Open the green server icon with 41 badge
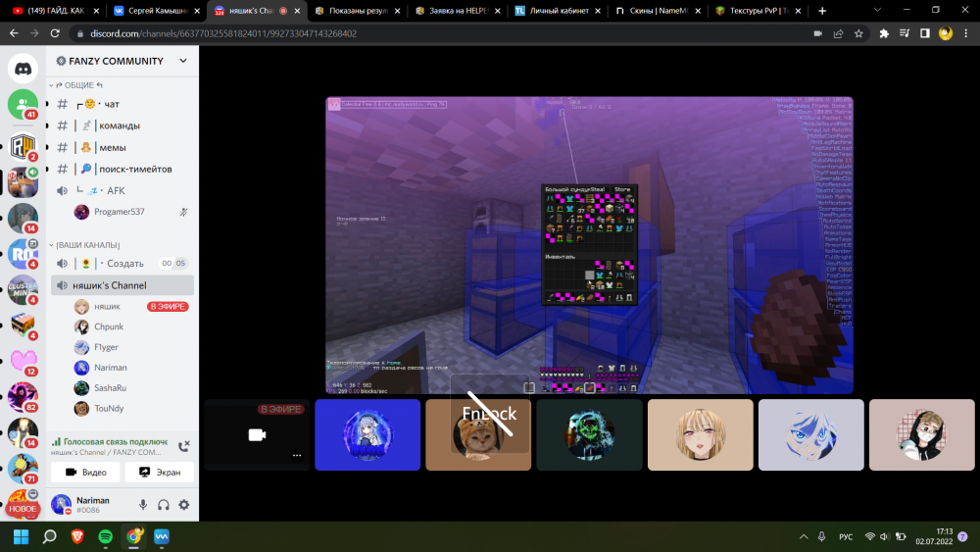The height and width of the screenshot is (552, 980). [x=24, y=104]
